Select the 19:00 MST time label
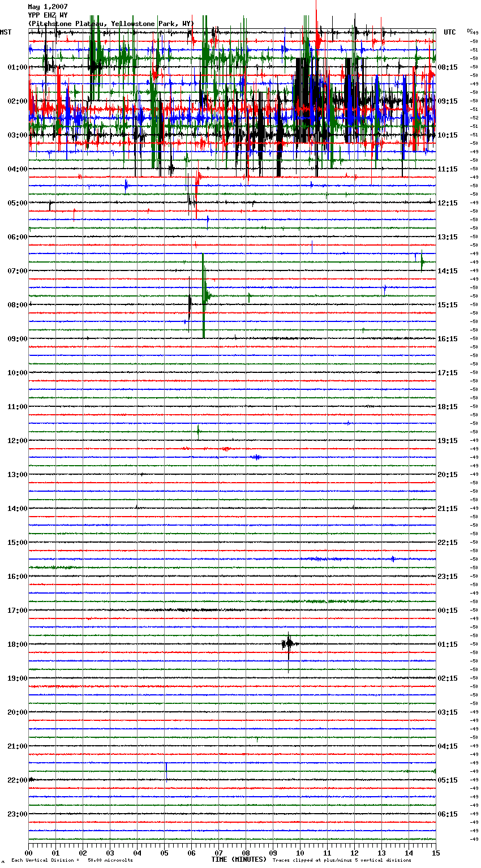Image resolution: width=481 pixels, height=868 pixels. 18,678
